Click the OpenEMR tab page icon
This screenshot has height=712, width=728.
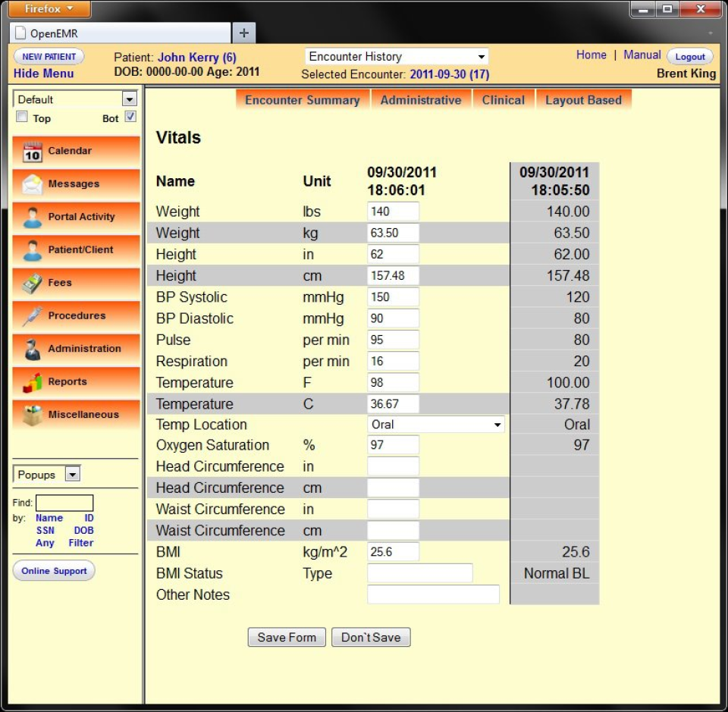click(20, 33)
